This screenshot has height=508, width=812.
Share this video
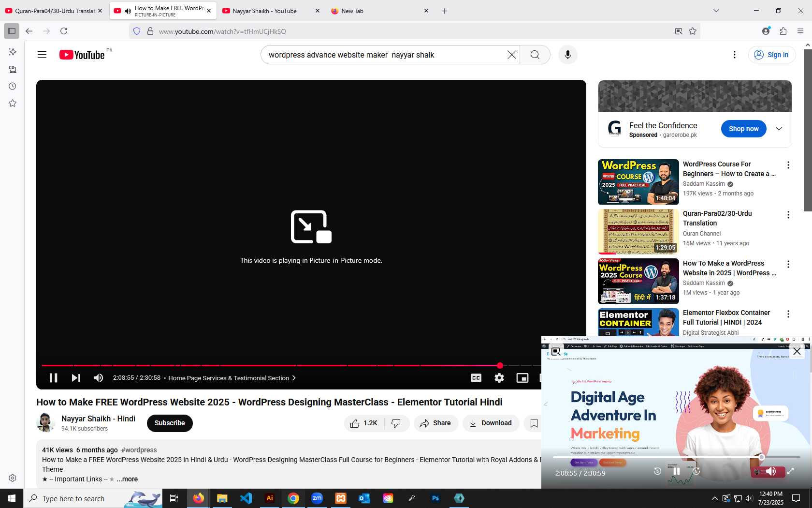tap(435, 423)
